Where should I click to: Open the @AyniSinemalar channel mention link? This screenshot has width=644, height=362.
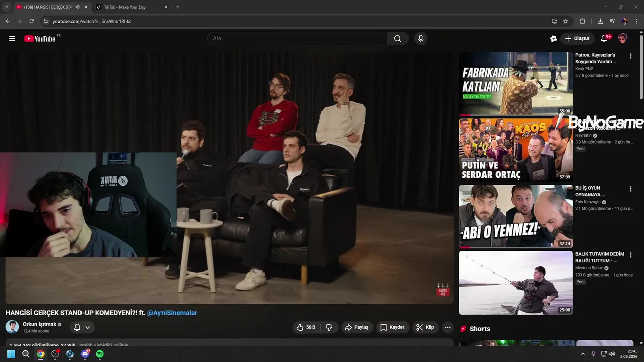pyautogui.click(x=172, y=313)
